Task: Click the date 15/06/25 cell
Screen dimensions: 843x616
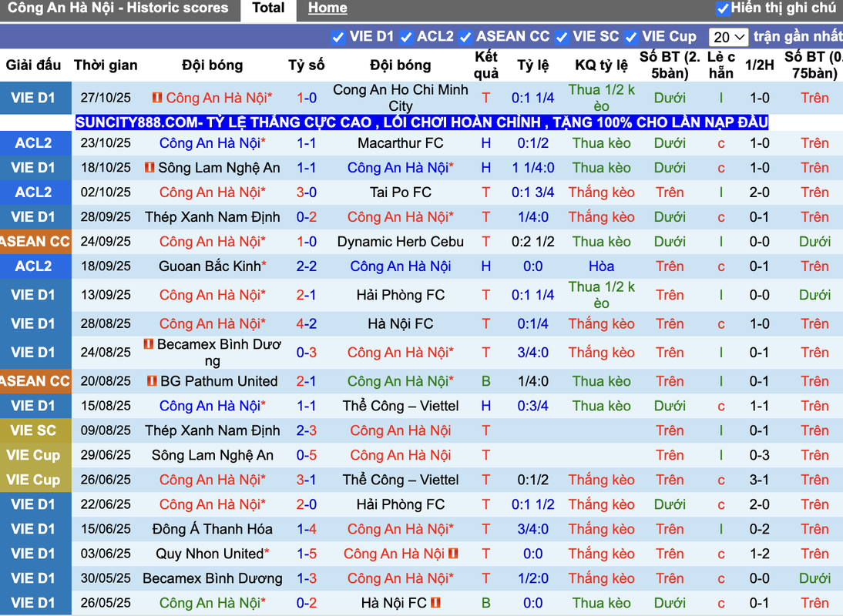Action: (106, 529)
